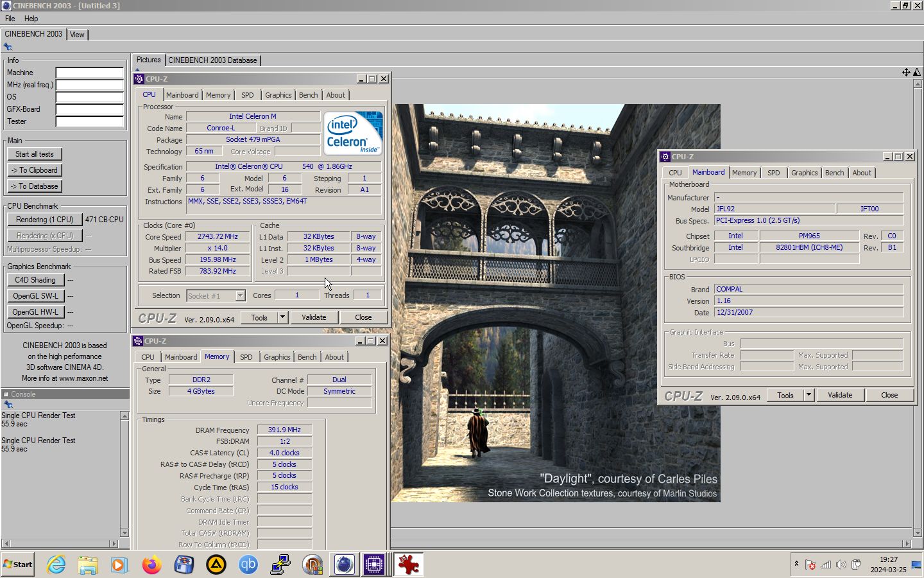Open Tools dropdown arrow in Mainboard window
Screen dimensions: 924x578
[x=809, y=395]
